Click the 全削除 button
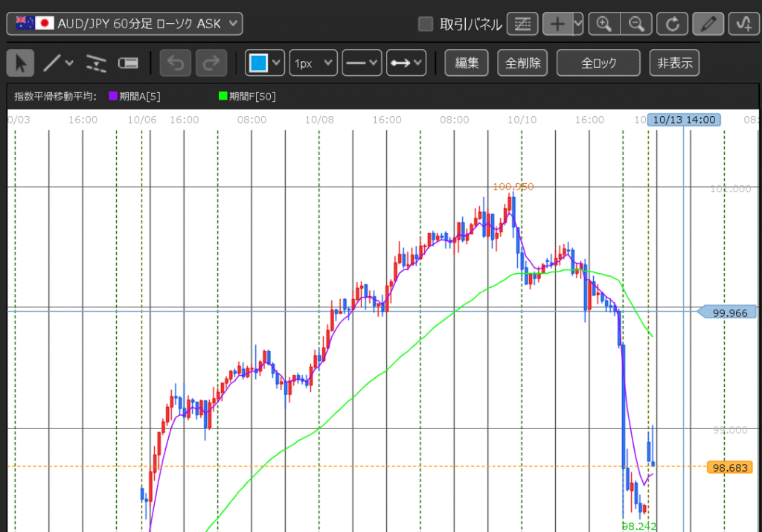This screenshot has width=762, height=532. (x=522, y=63)
